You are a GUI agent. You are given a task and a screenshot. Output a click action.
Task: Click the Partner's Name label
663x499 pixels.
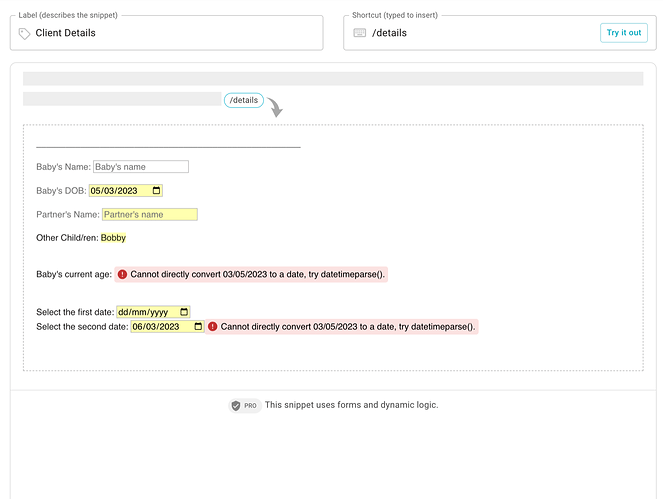pos(68,214)
